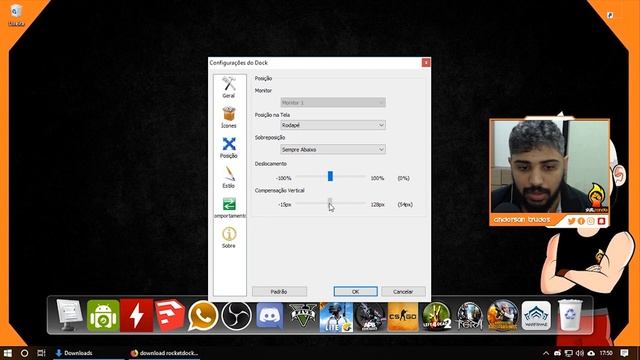Launch PUBG Lite from the dock

coord(336,316)
